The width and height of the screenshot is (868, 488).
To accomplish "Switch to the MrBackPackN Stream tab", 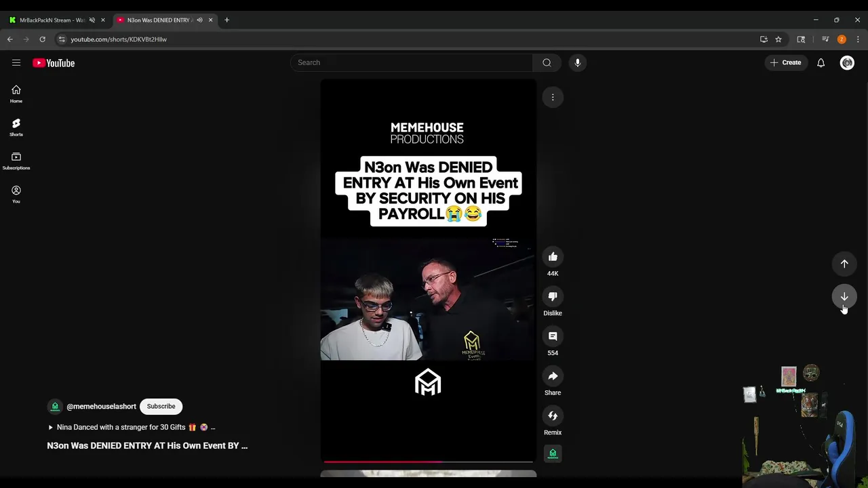I will (x=52, y=20).
